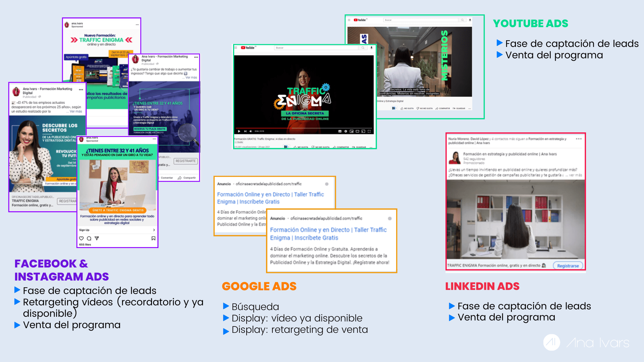Select the YOUTUBE ADS heading
This screenshot has height=362, width=644.
pos(531,23)
